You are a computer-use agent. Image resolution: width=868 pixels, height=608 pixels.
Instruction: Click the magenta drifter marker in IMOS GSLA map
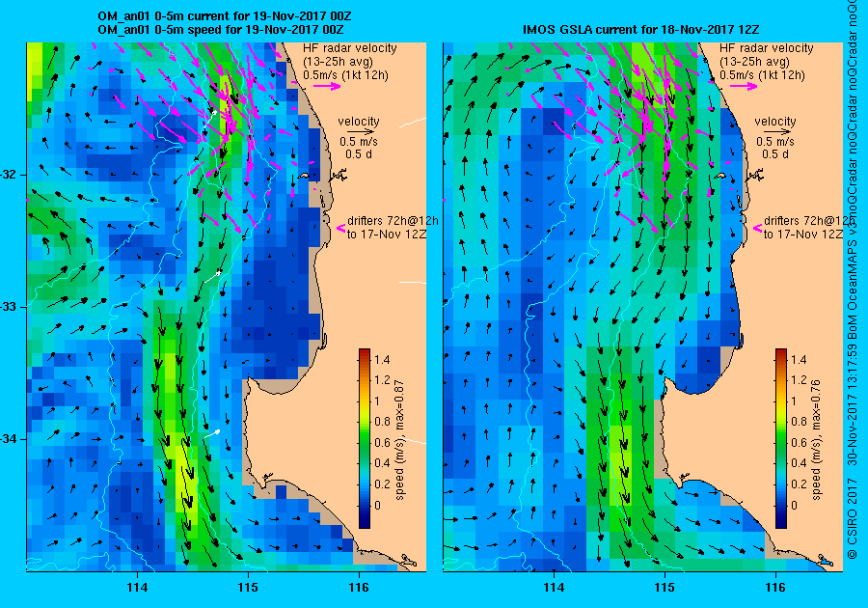coord(758,228)
